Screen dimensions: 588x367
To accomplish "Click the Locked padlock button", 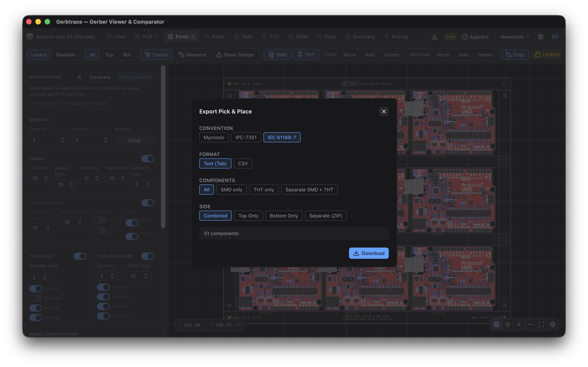I will 547,54.
